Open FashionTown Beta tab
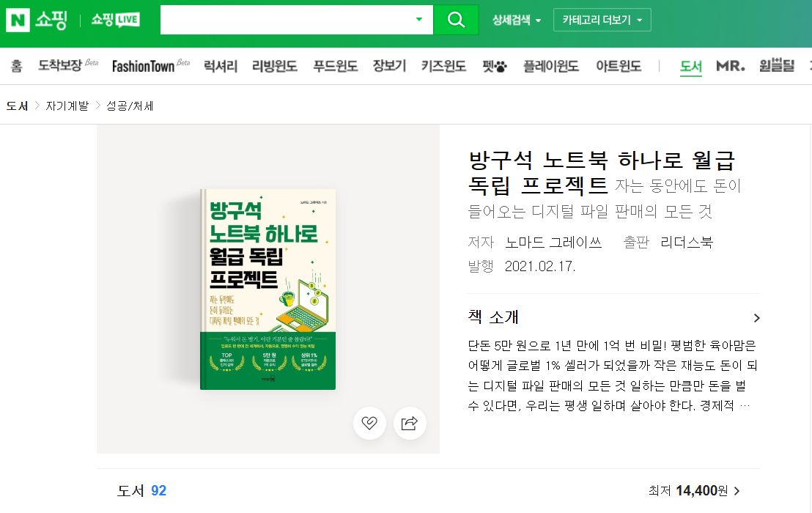This screenshot has height=513, width=812. click(x=151, y=66)
